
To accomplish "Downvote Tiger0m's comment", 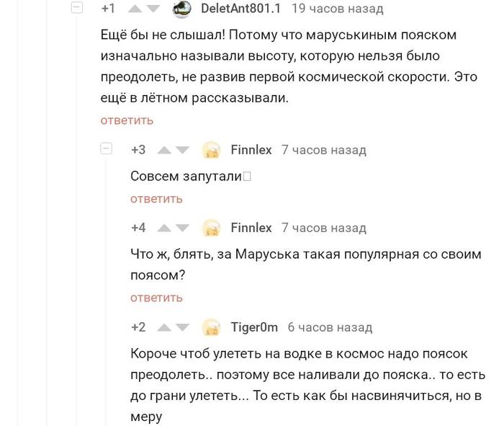I will (183, 327).
